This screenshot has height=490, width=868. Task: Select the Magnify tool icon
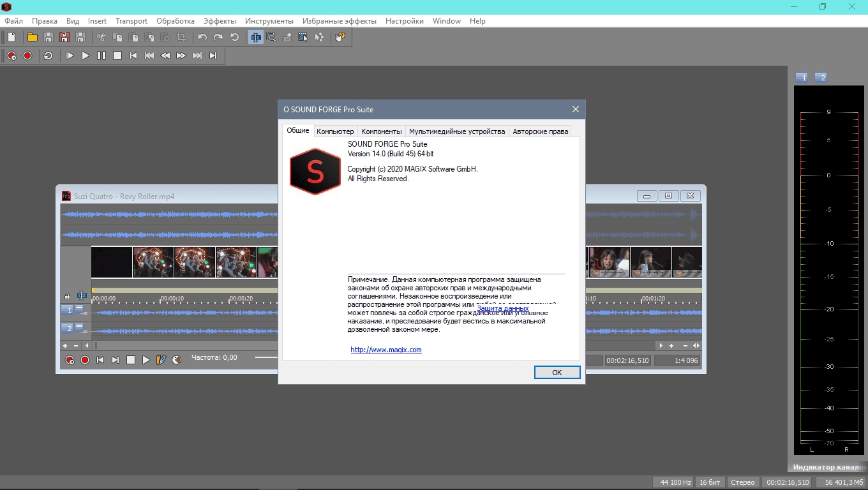(x=271, y=38)
